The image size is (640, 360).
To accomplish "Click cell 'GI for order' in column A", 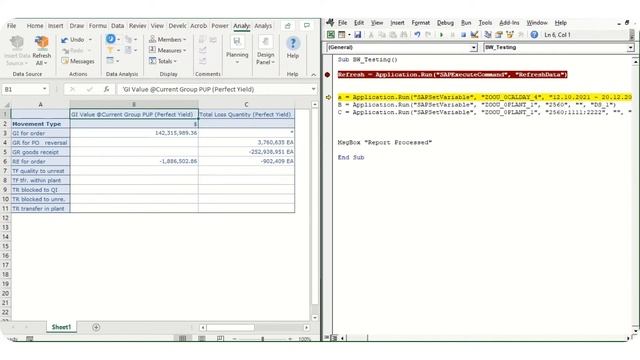I will 40,133.
